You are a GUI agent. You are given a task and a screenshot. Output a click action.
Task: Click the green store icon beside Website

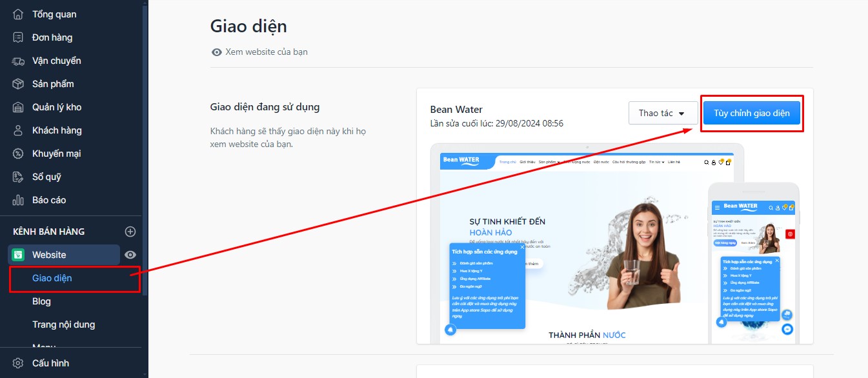coord(18,255)
